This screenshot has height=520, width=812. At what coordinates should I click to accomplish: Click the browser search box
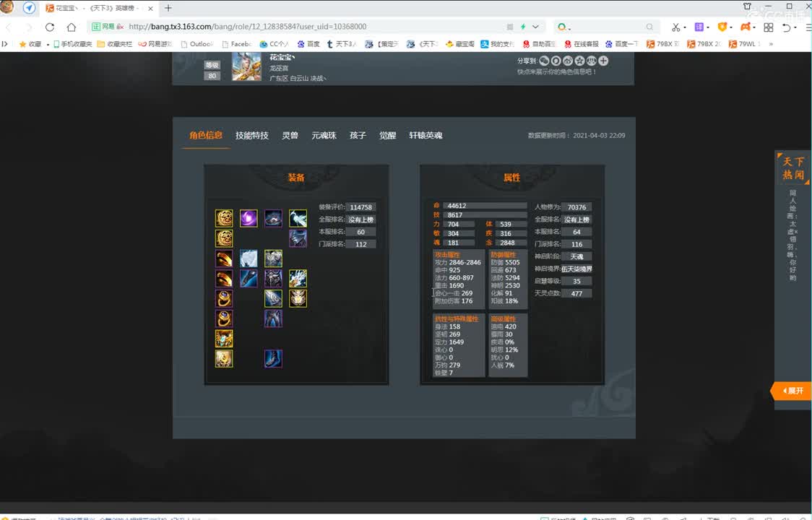coord(606,27)
